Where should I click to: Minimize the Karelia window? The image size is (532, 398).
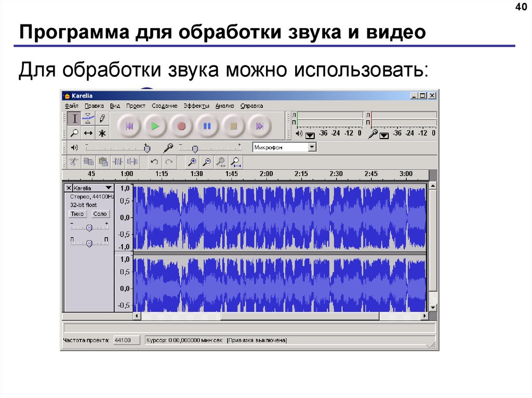(414, 95)
